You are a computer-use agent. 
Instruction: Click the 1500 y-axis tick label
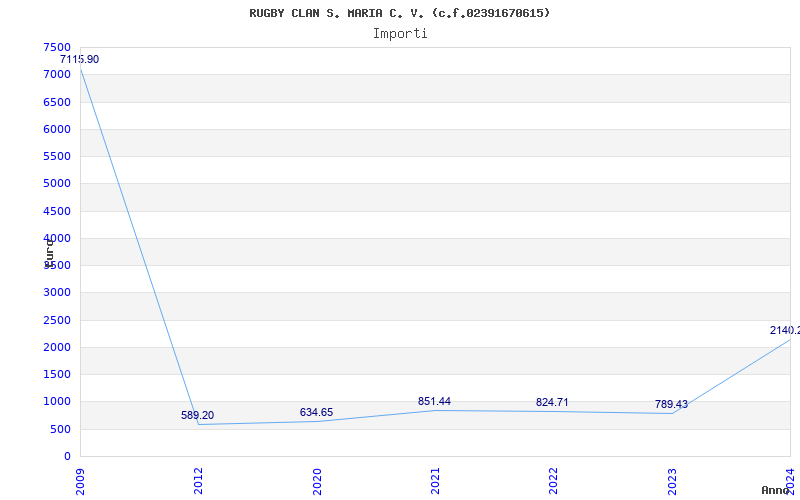[x=57, y=374]
